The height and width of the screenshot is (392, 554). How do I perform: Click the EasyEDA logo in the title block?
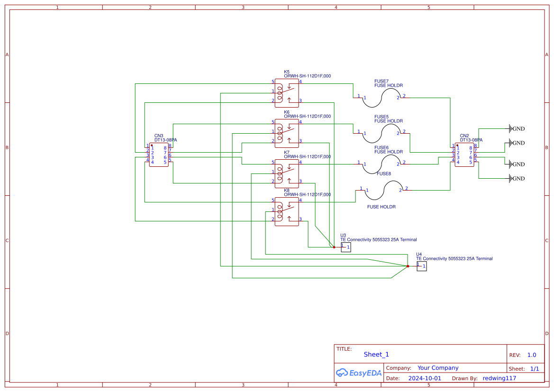point(359,373)
